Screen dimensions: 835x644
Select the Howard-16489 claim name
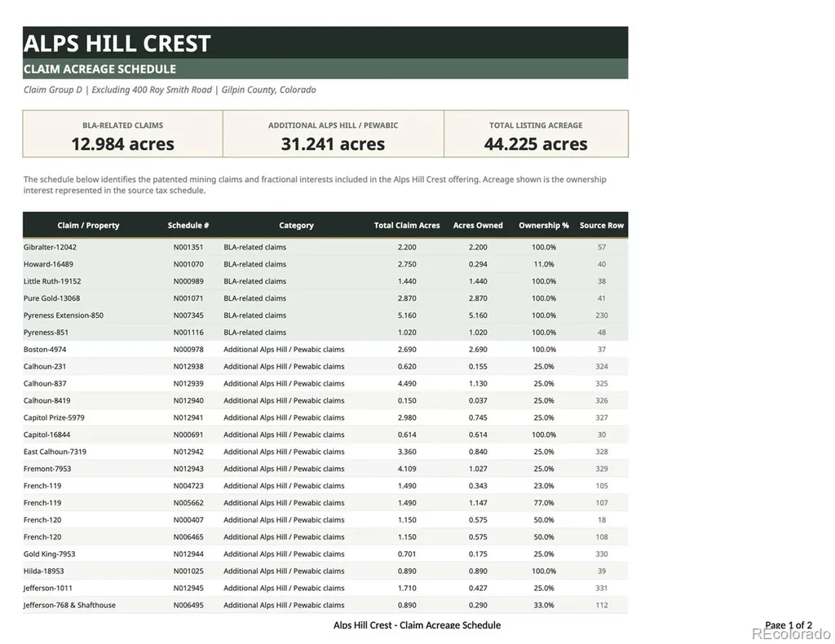coord(48,264)
